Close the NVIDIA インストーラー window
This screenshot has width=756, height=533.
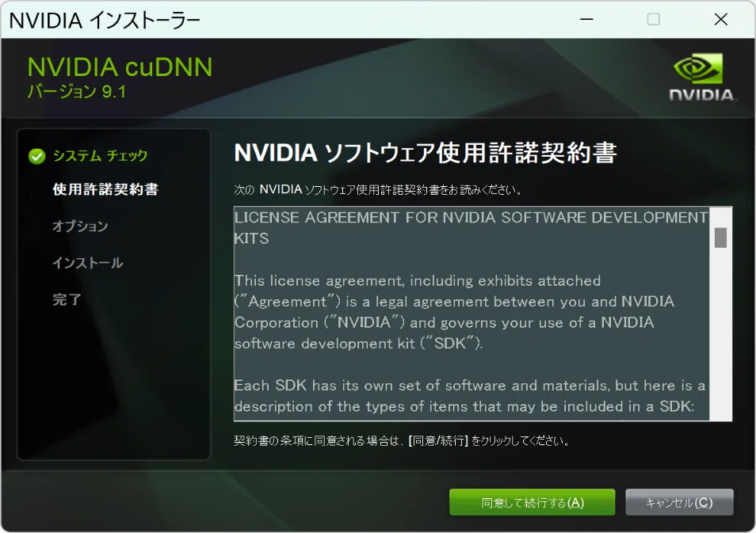click(721, 19)
